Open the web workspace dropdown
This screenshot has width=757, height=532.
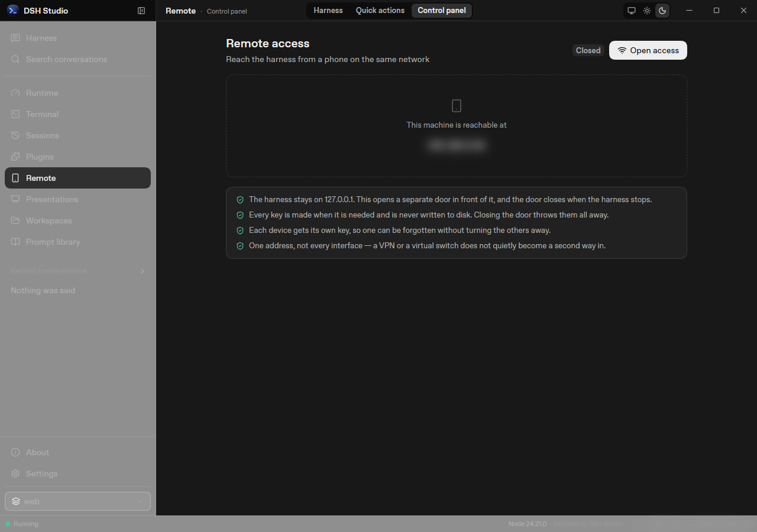77,501
